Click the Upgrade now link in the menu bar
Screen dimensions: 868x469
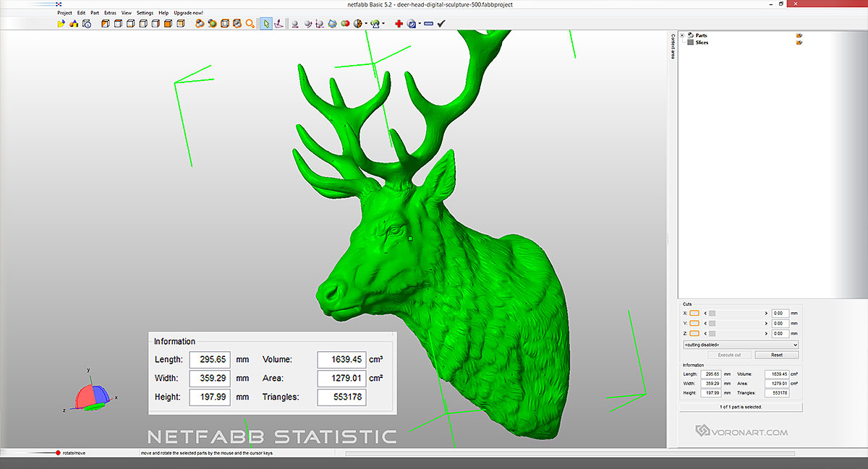187,12
